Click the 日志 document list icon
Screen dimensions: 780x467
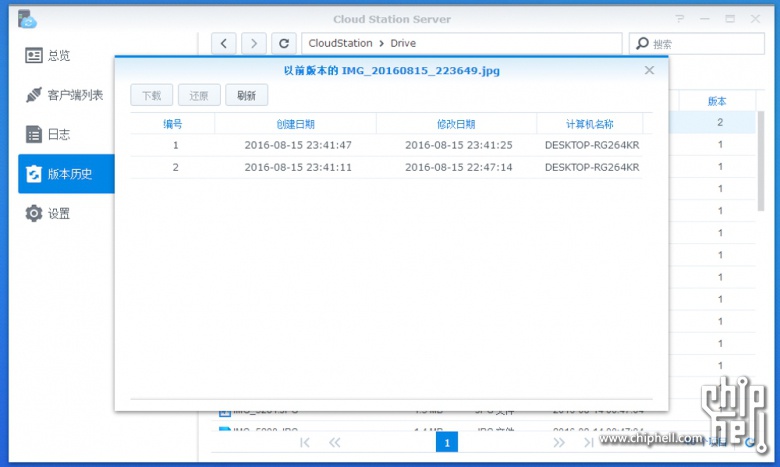[x=34, y=134]
